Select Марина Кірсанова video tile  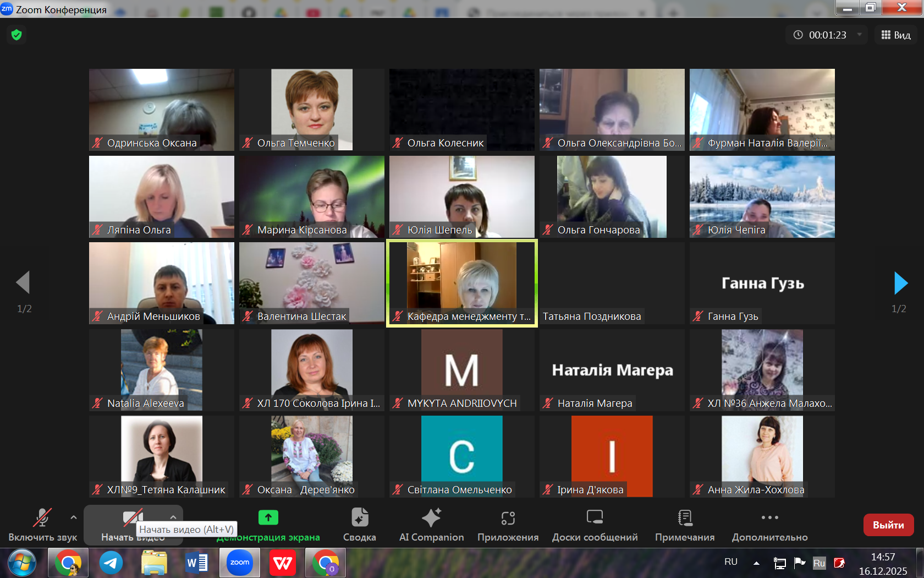pyautogui.click(x=311, y=197)
